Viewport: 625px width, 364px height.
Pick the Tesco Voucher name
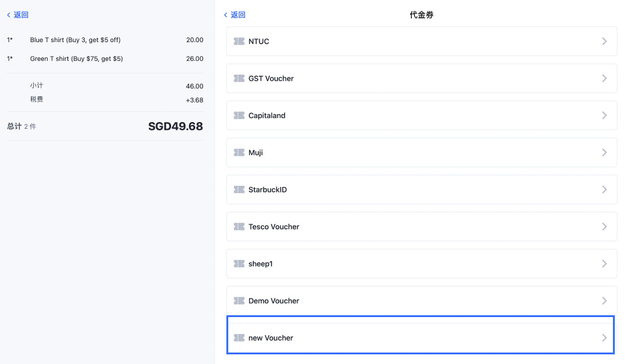click(x=274, y=227)
